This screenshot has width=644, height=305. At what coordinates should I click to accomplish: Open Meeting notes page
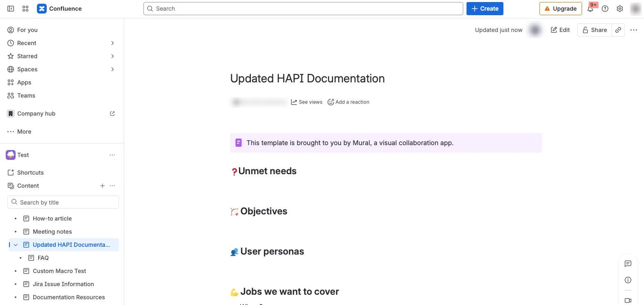(52, 232)
